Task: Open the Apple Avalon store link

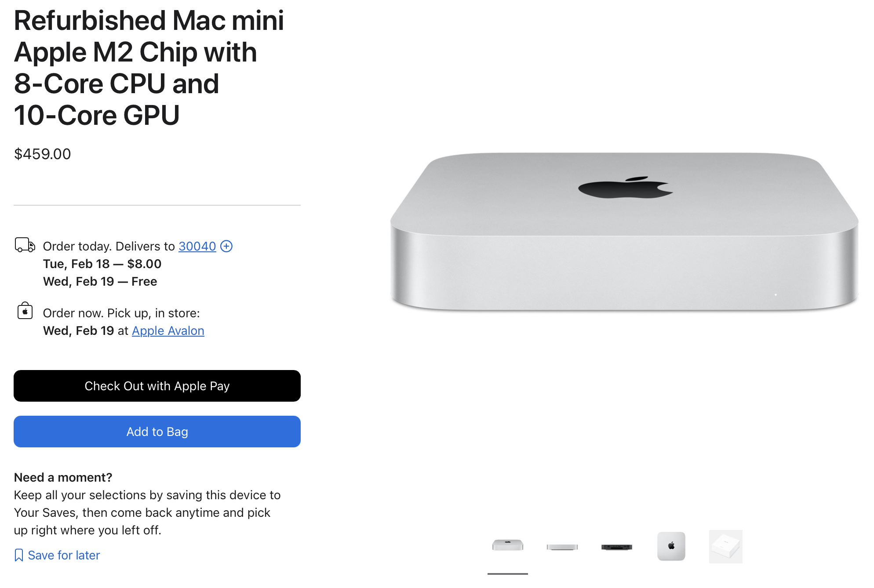Action: coord(168,330)
